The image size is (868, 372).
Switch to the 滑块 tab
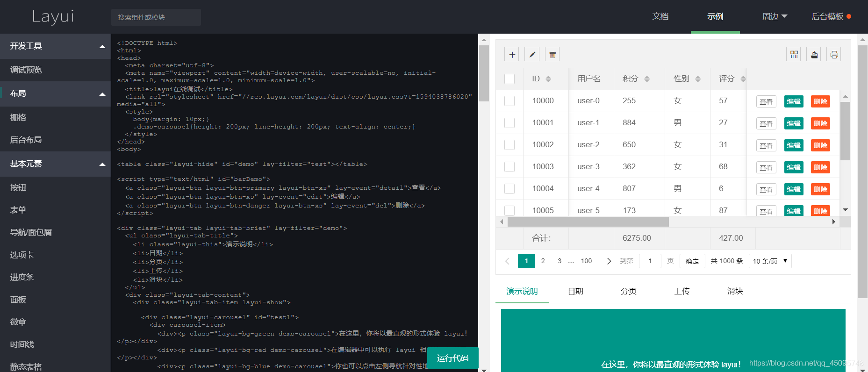point(735,292)
